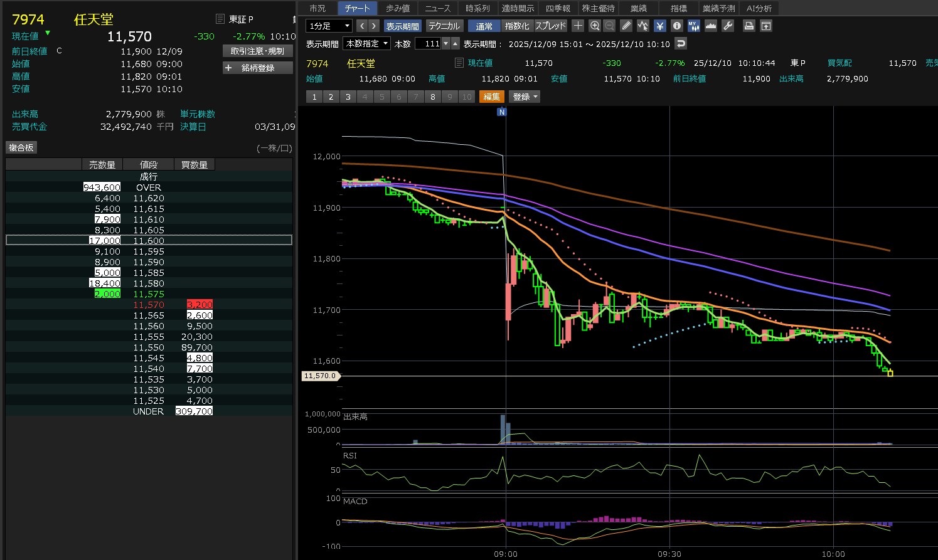Switch to the ニュース tab

click(x=437, y=8)
